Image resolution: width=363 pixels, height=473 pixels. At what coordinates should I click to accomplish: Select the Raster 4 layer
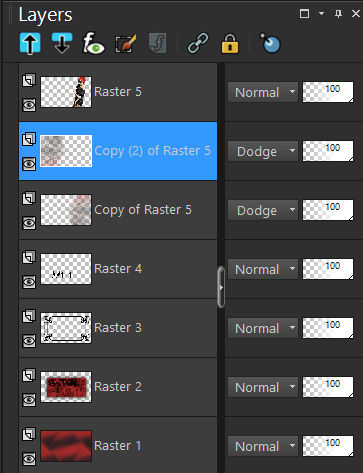(118, 269)
